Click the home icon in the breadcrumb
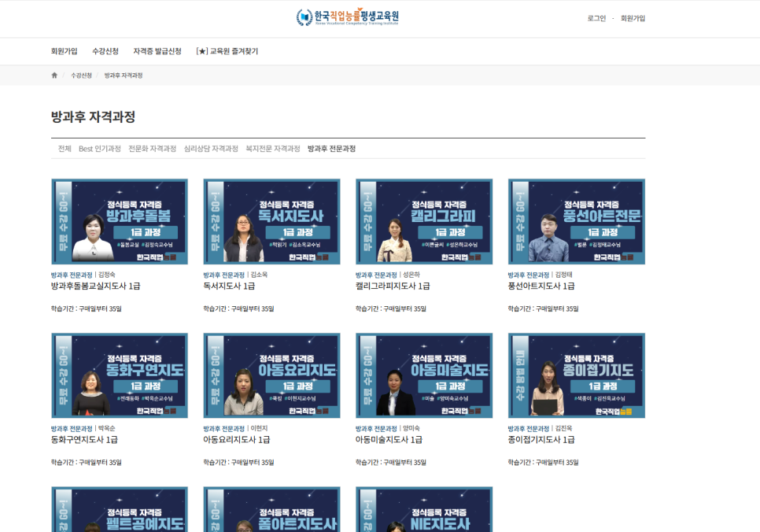Viewport: 760px width, 532px height. click(54, 76)
